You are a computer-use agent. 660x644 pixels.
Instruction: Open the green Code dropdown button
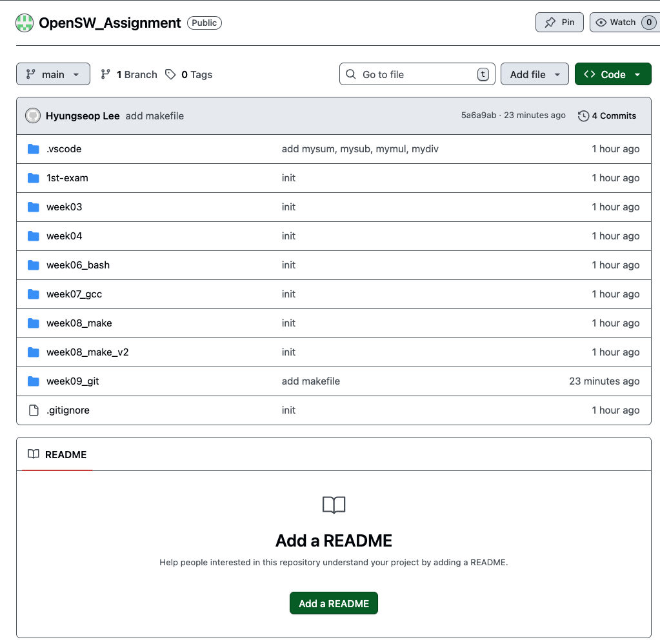[x=613, y=74]
